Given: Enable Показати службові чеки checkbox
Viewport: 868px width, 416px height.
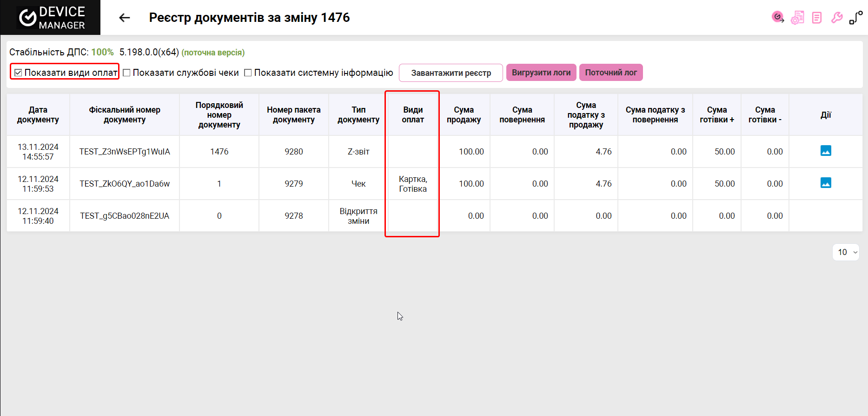Looking at the screenshot, I should [126, 73].
